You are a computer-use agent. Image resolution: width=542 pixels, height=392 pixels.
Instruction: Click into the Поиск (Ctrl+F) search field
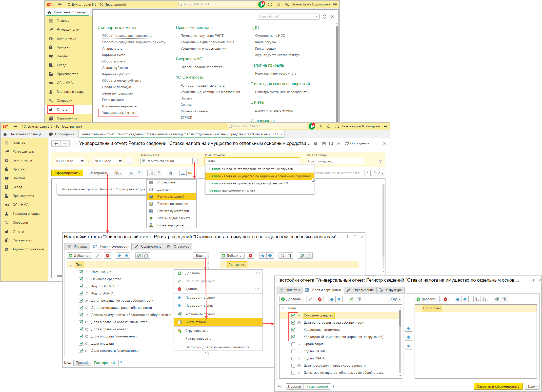click(286, 17)
